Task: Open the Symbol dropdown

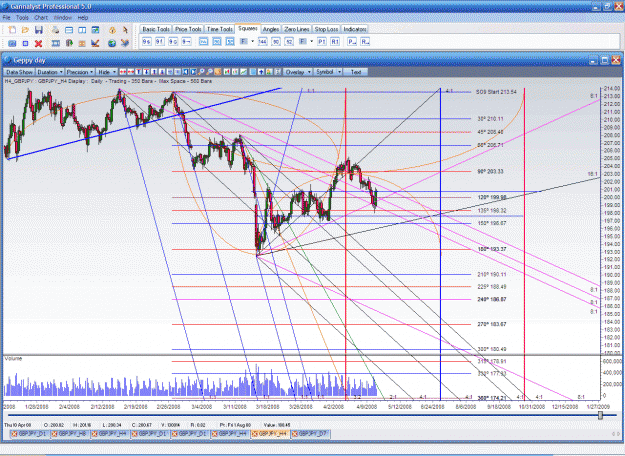Action: 328,72
